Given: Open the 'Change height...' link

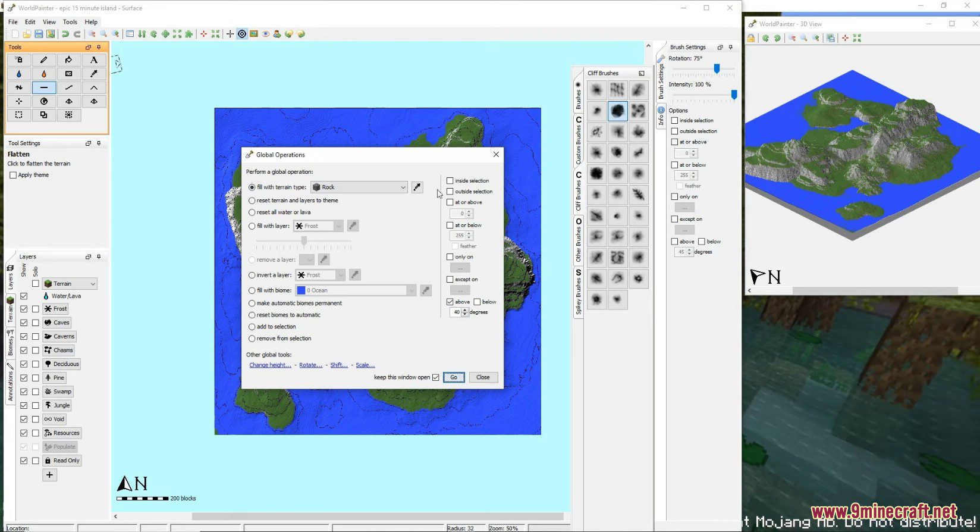Looking at the screenshot, I should point(271,365).
